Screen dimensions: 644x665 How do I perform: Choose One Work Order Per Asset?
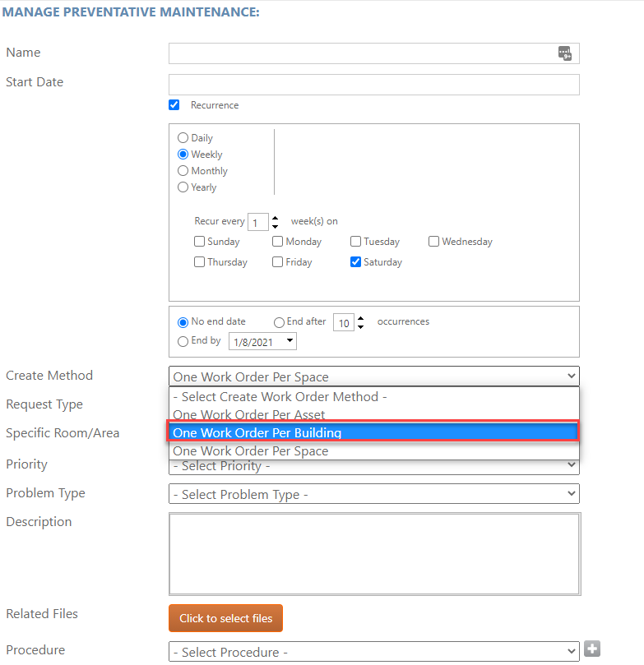(373, 414)
